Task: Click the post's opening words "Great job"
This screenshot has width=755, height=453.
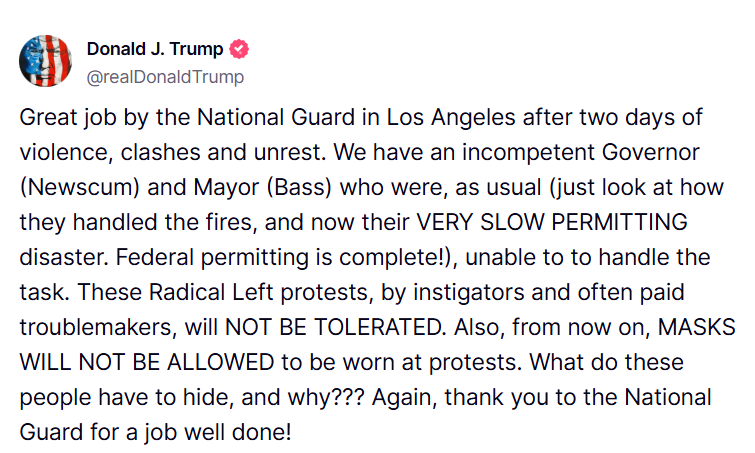Action: pos(68,117)
